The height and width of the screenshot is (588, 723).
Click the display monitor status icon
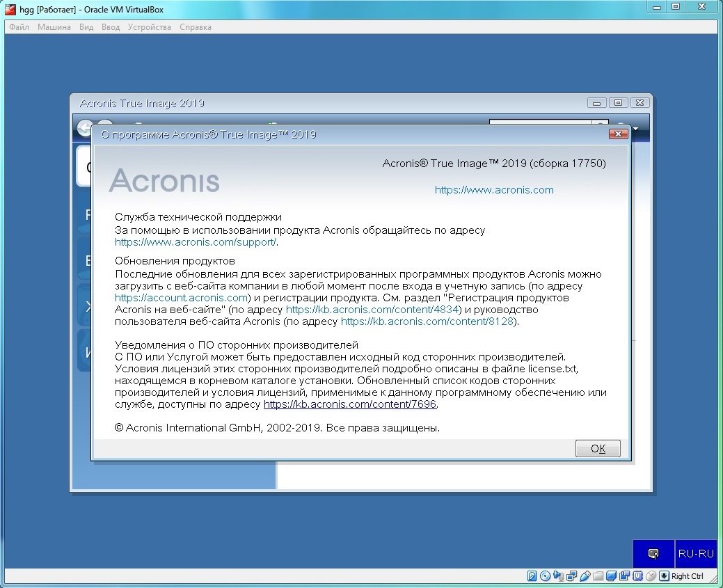[611, 576]
